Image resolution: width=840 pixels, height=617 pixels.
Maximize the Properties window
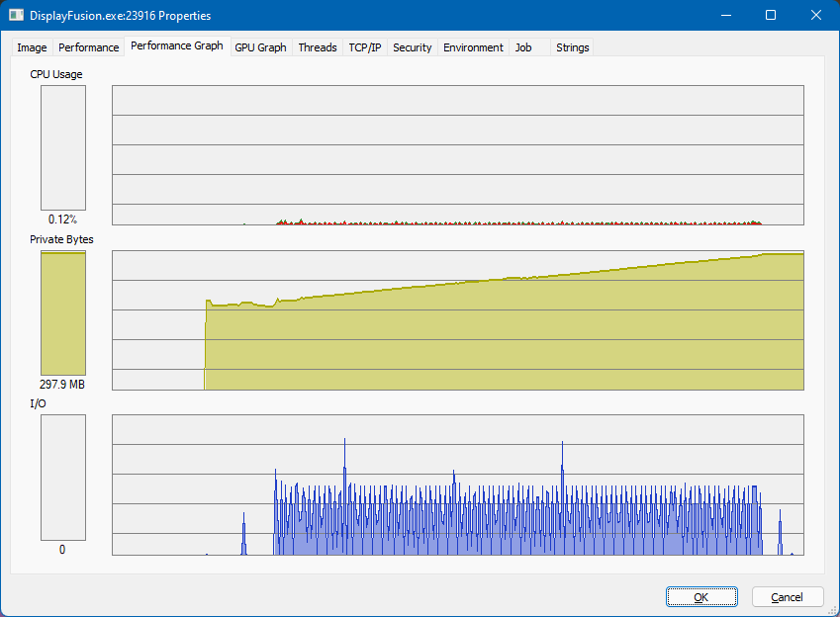pos(771,16)
